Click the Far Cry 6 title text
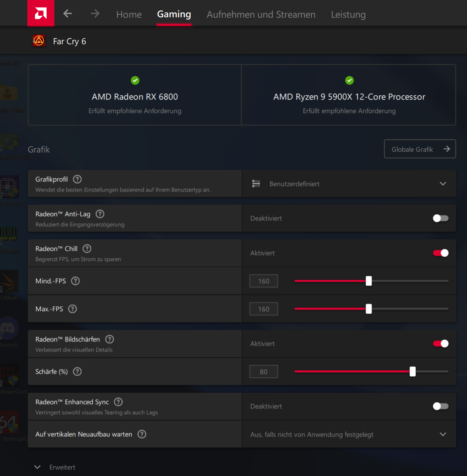This screenshot has height=476, width=467. pos(69,41)
